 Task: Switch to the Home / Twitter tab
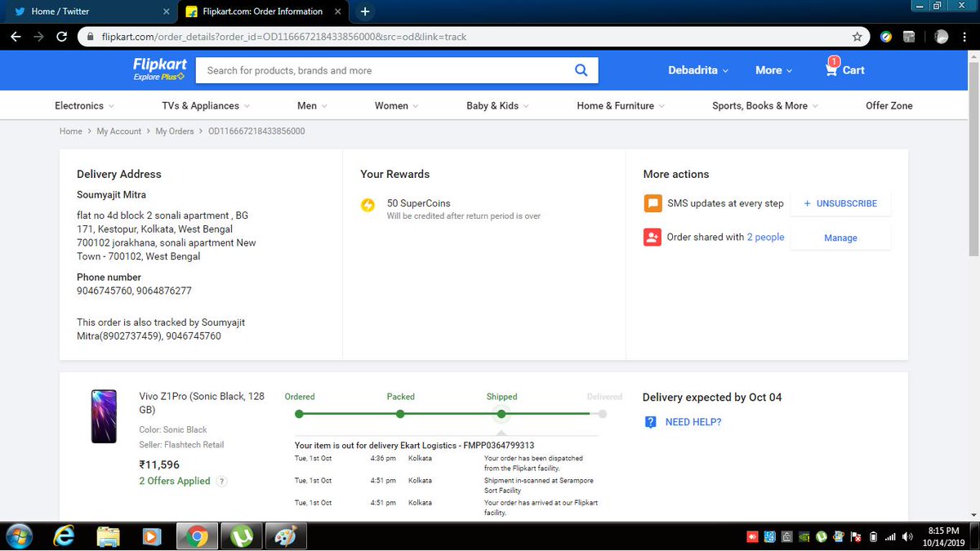[x=88, y=11]
